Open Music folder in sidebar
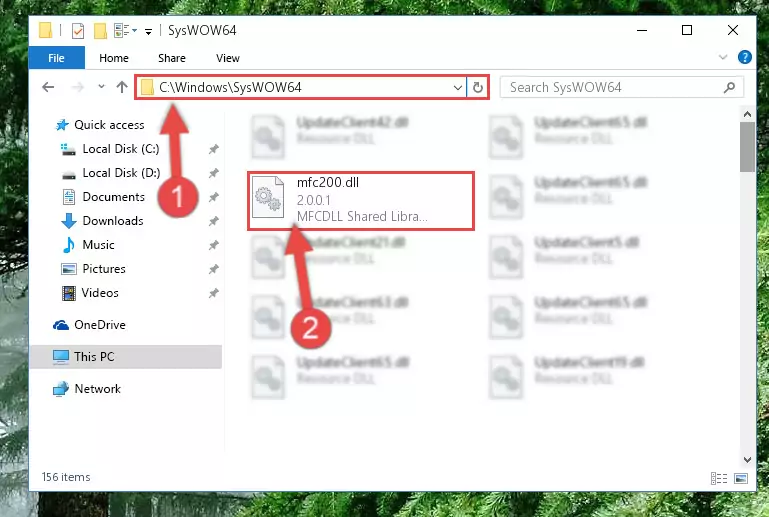769x517 pixels. point(98,245)
